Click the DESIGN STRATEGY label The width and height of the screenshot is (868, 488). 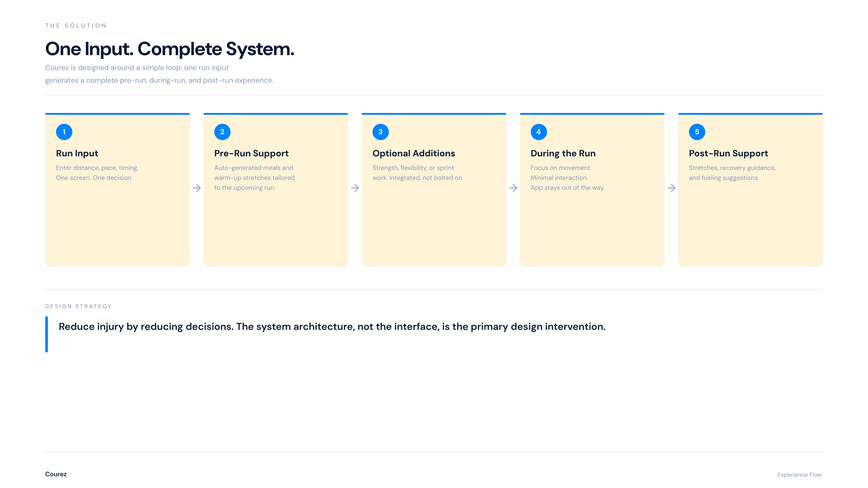tap(78, 306)
